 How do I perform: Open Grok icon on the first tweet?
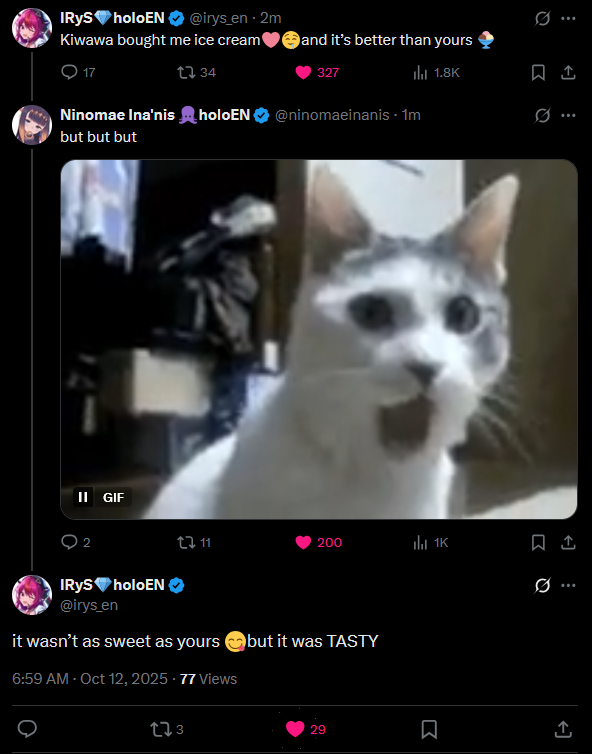point(542,19)
